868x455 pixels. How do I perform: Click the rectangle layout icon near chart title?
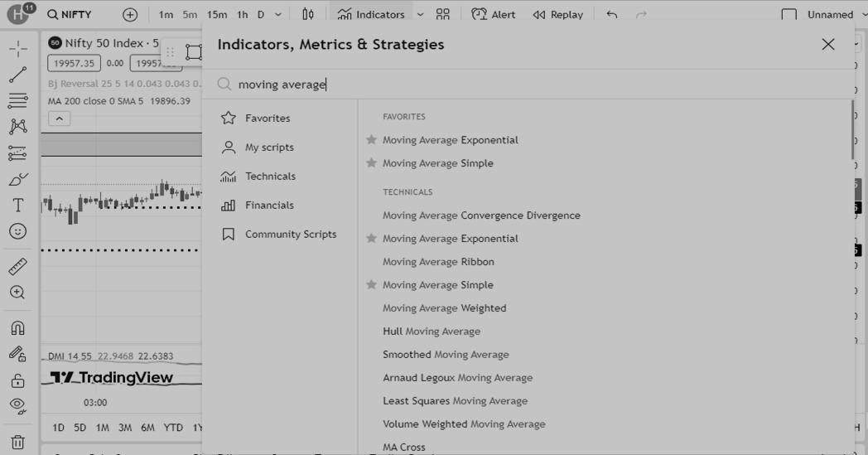(193, 52)
